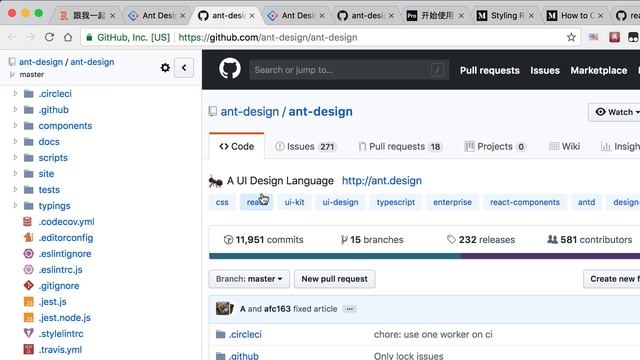Expand the scripts folder in the tree
The image size is (640, 360).
pyautogui.click(x=16, y=157)
